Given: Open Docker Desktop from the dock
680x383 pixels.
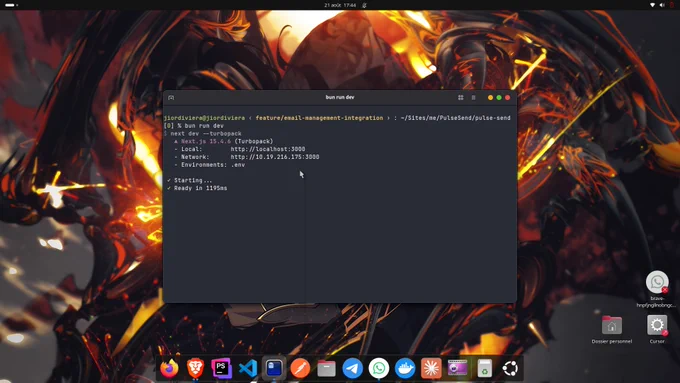Looking at the screenshot, I should pos(405,368).
